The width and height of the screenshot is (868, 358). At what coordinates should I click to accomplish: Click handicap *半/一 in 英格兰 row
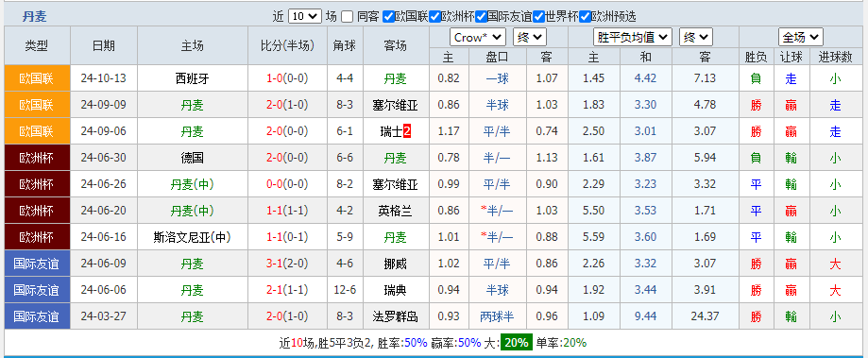coord(497,212)
